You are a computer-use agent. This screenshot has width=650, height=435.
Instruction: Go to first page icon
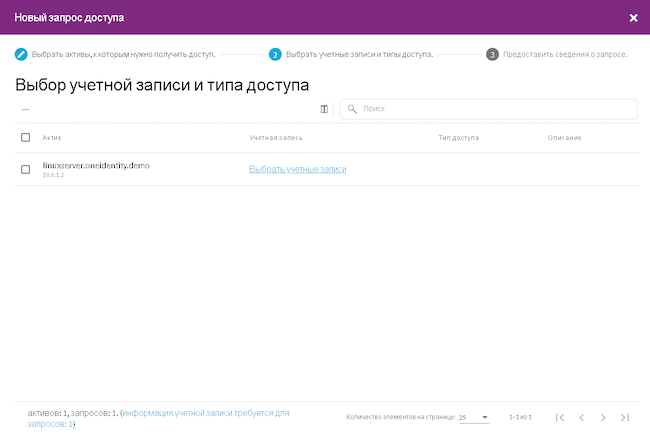click(560, 417)
